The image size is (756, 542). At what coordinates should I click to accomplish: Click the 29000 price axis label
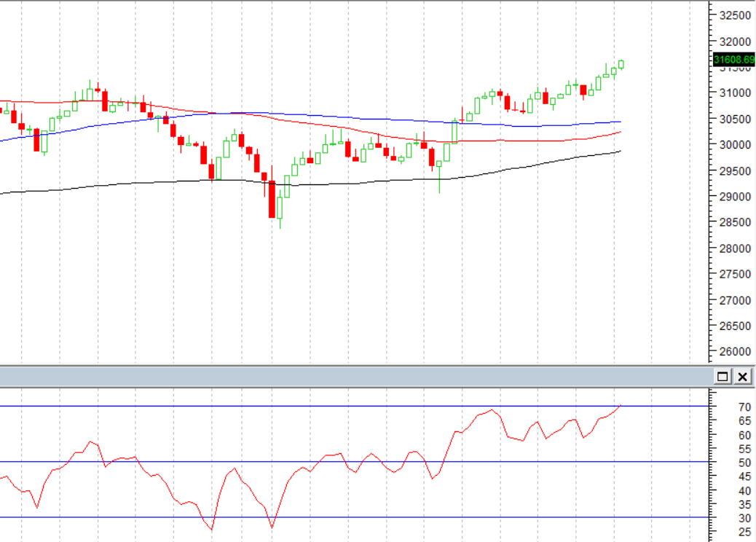click(x=734, y=196)
